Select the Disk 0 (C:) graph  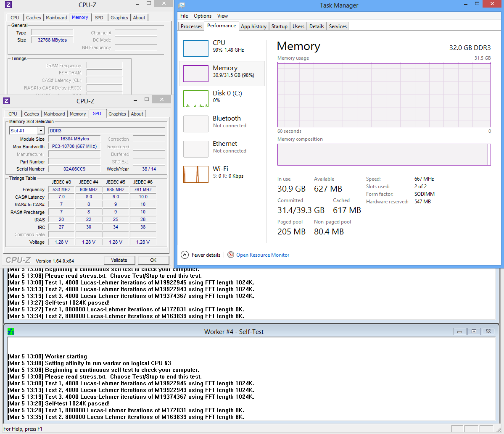(x=196, y=99)
